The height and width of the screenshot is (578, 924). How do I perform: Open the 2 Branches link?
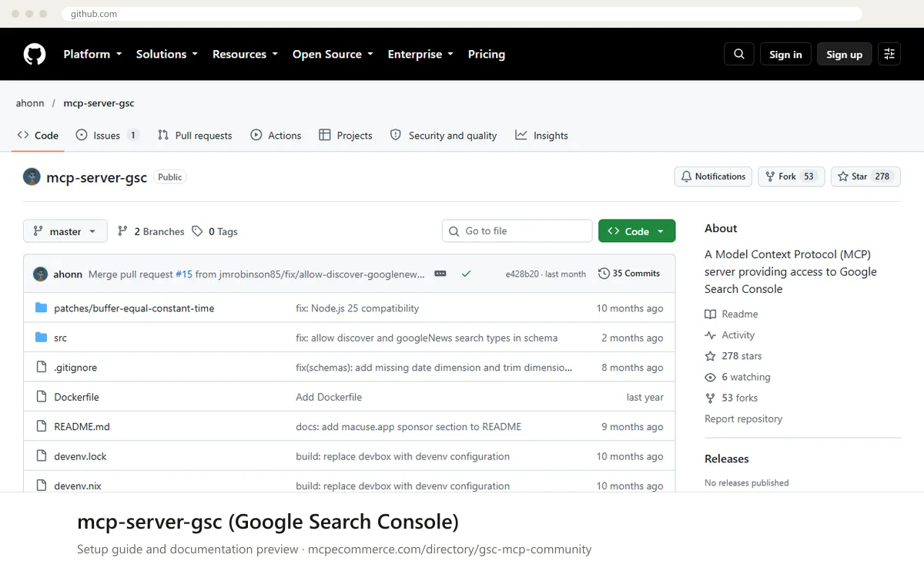[151, 231]
